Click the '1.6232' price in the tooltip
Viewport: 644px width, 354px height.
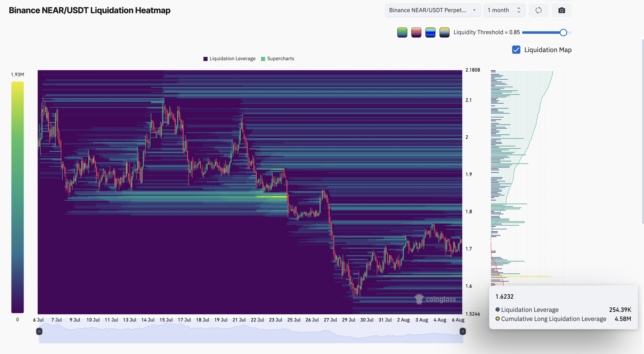click(504, 297)
